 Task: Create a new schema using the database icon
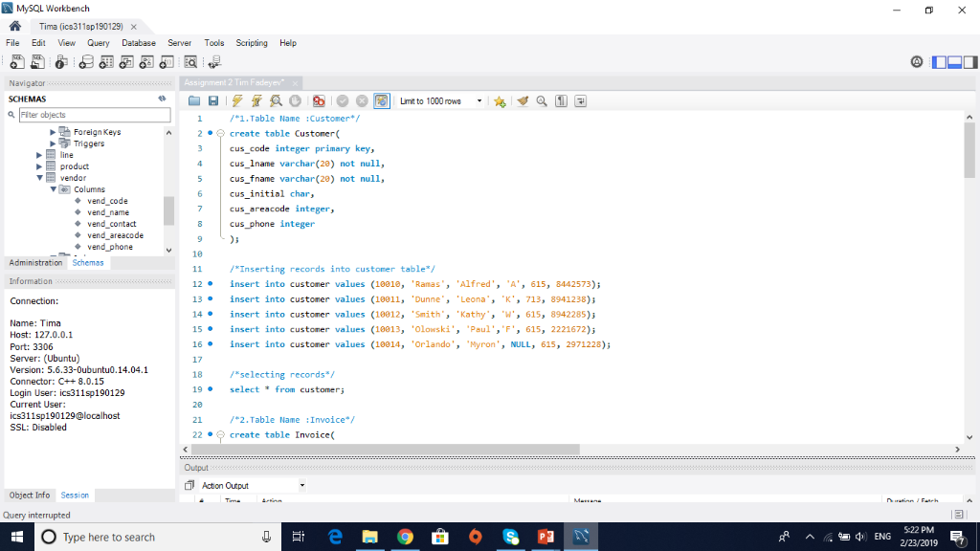87,60
